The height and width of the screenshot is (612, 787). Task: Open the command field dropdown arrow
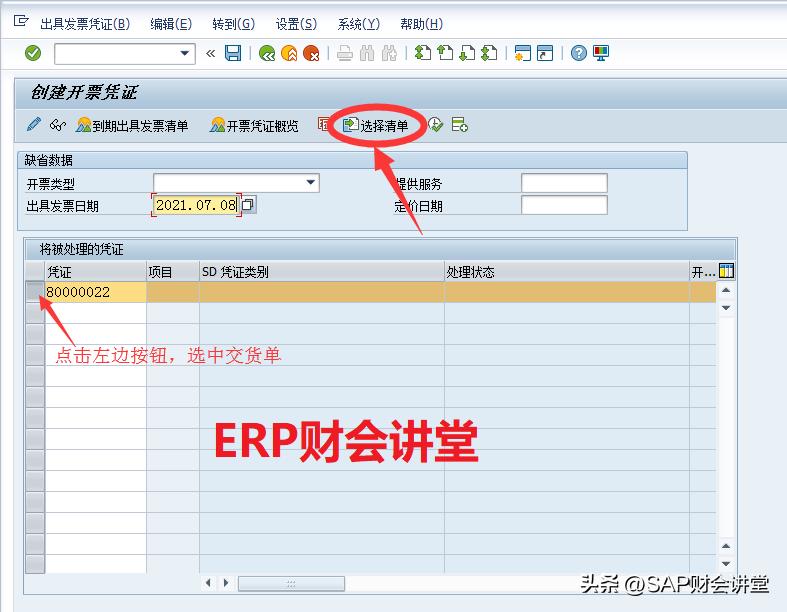click(185, 53)
